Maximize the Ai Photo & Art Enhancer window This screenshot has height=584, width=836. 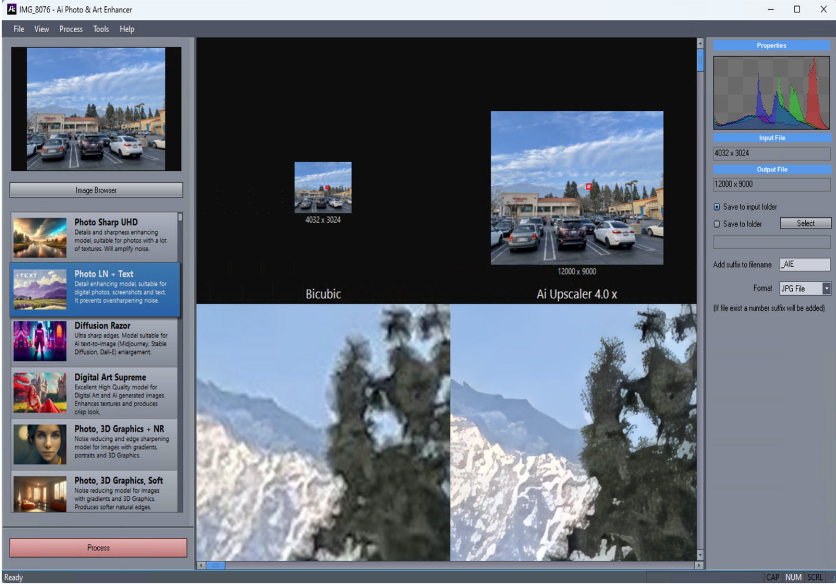[797, 9]
